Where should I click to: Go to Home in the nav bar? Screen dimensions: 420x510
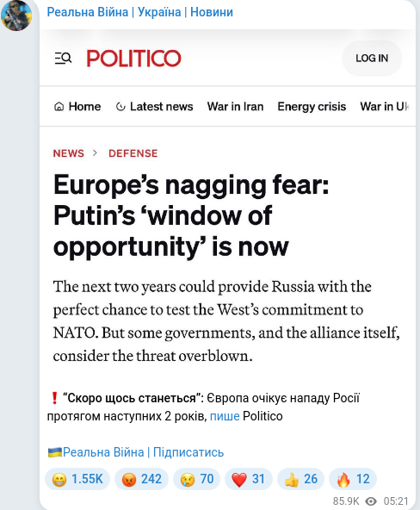coord(77,106)
